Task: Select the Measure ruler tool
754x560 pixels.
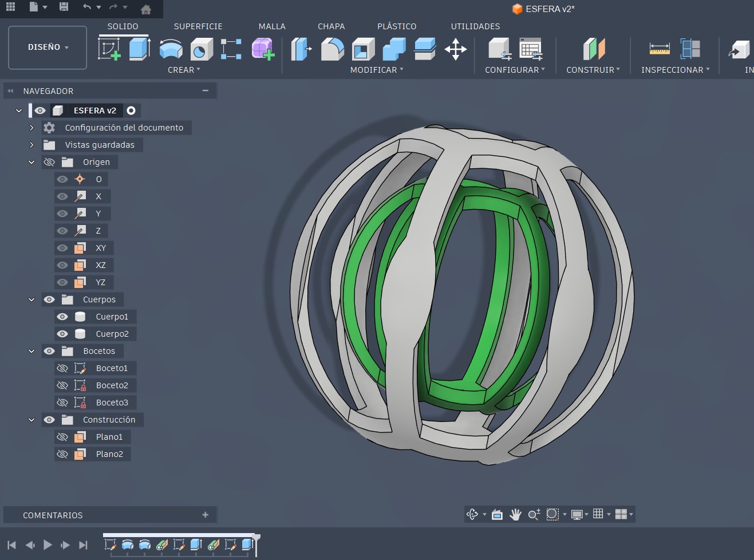Action: tap(660, 49)
